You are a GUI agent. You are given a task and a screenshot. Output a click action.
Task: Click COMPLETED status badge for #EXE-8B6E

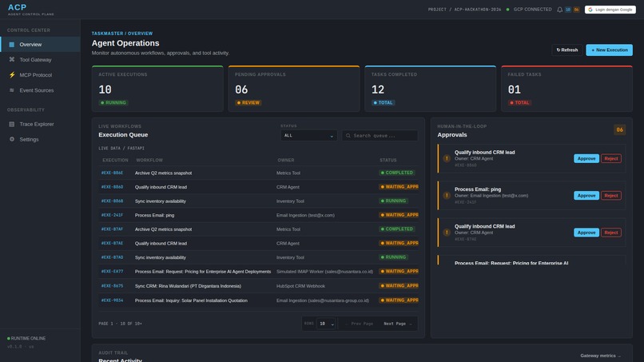click(x=397, y=173)
